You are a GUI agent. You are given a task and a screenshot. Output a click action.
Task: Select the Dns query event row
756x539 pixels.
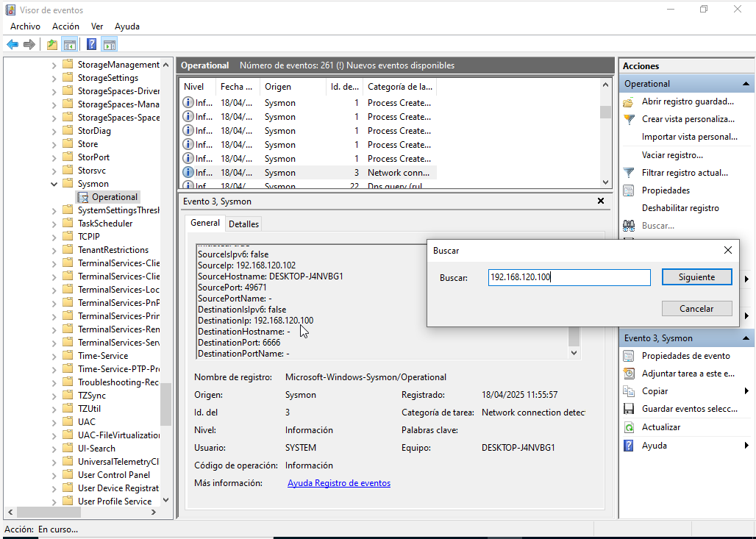[x=307, y=185]
